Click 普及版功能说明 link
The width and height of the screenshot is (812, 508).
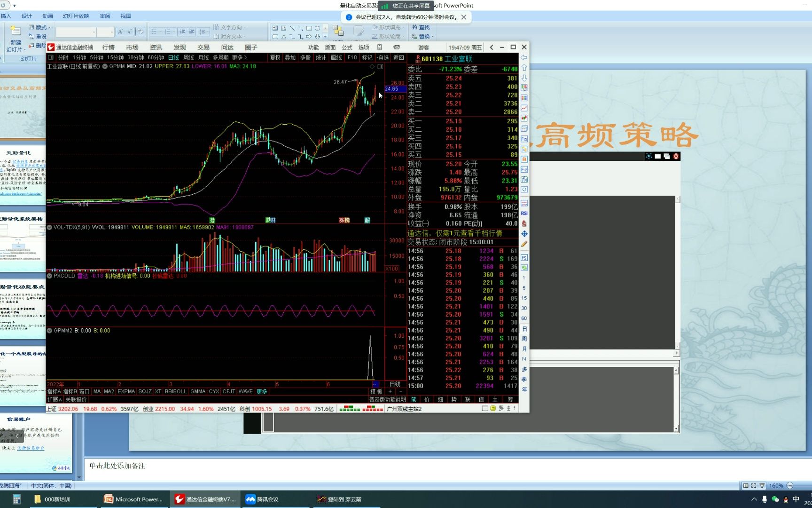pos(387,399)
